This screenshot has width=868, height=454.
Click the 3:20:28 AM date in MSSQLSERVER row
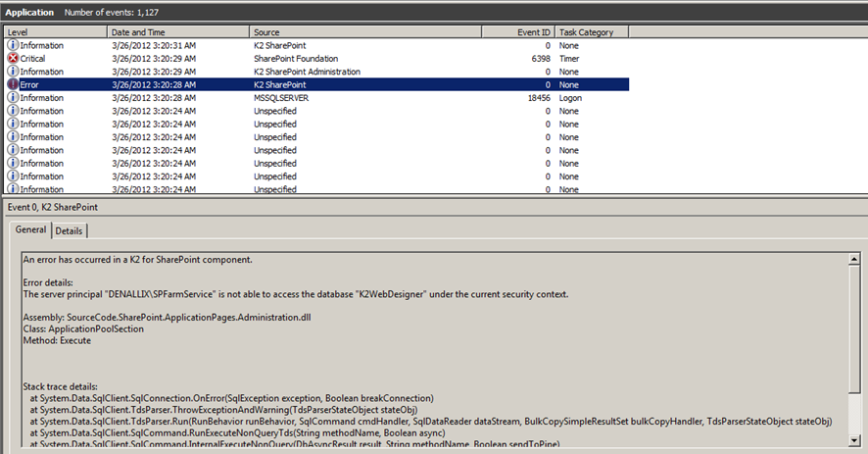(x=154, y=97)
